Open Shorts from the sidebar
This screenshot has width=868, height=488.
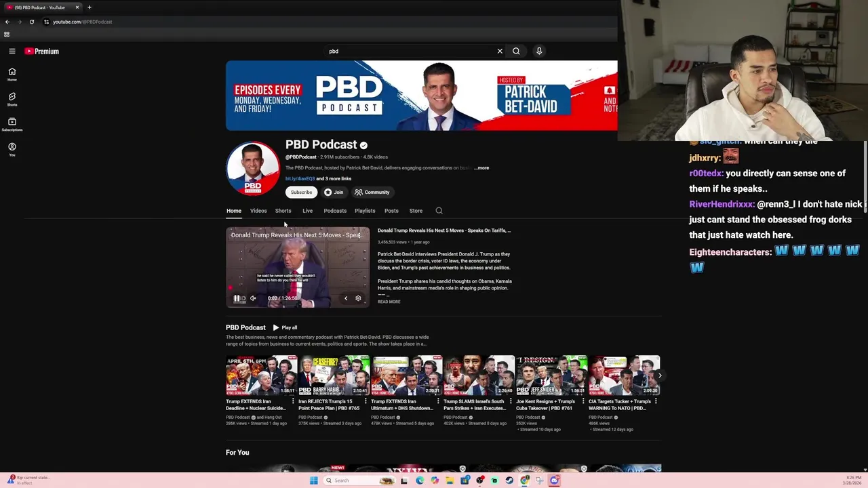(x=12, y=100)
